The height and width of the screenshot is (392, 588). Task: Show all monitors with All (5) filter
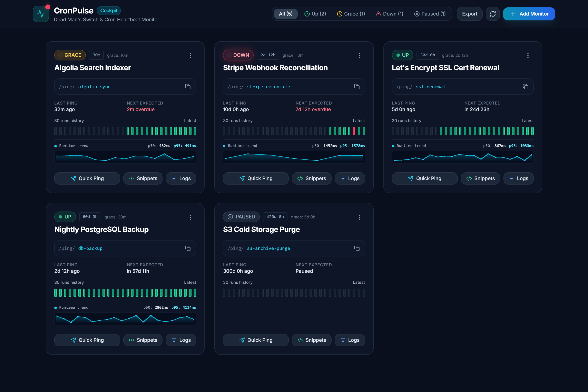286,14
